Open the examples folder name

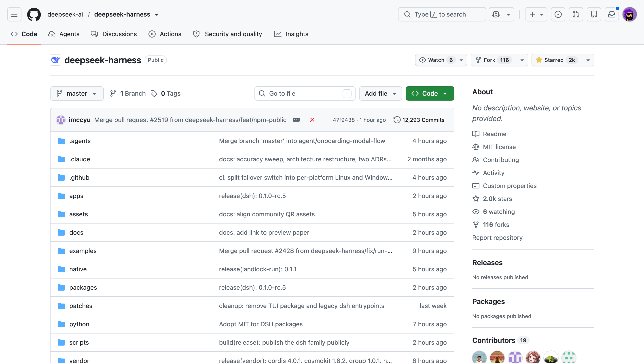[83, 251]
